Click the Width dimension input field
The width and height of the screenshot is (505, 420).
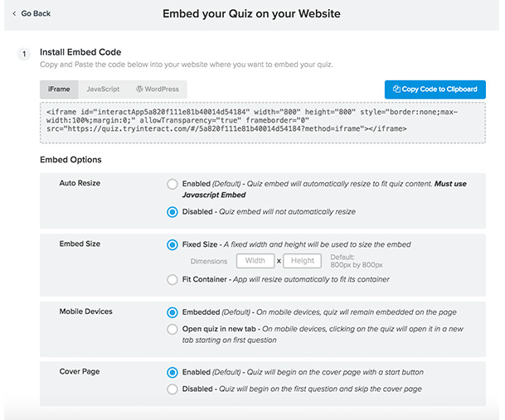pyautogui.click(x=255, y=261)
